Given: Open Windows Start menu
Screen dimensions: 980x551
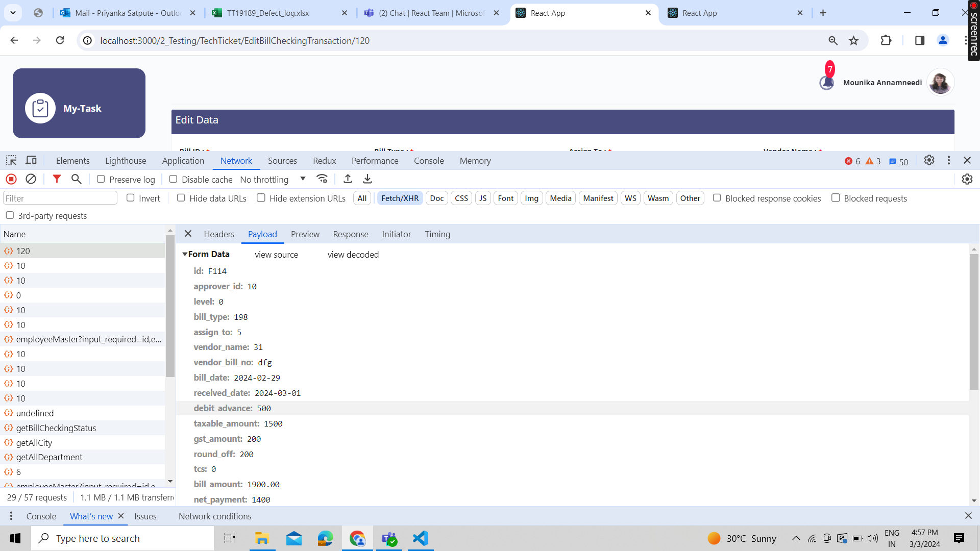Looking at the screenshot, I should (x=15, y=538).
